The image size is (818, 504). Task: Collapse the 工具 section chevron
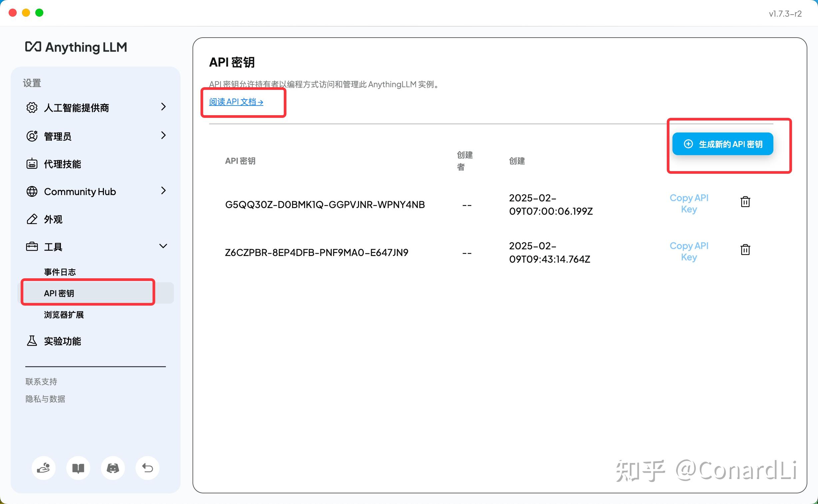click(x=163, y=246)
